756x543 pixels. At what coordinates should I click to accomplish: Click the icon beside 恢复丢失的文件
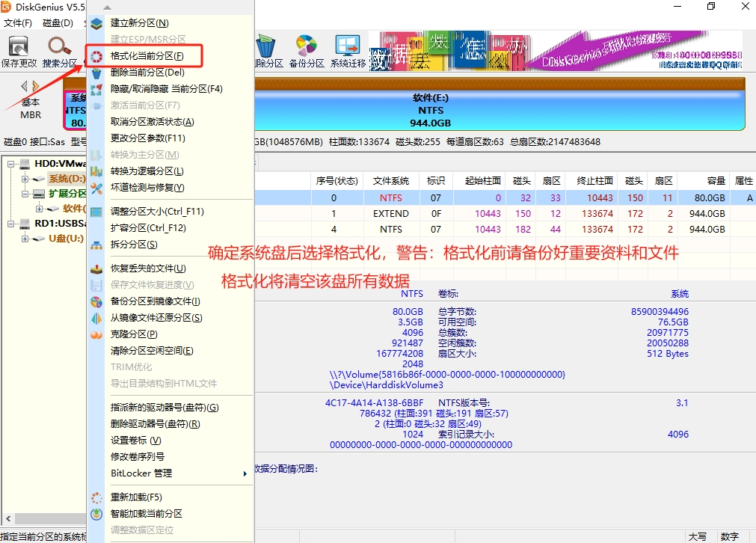[96, 269]
